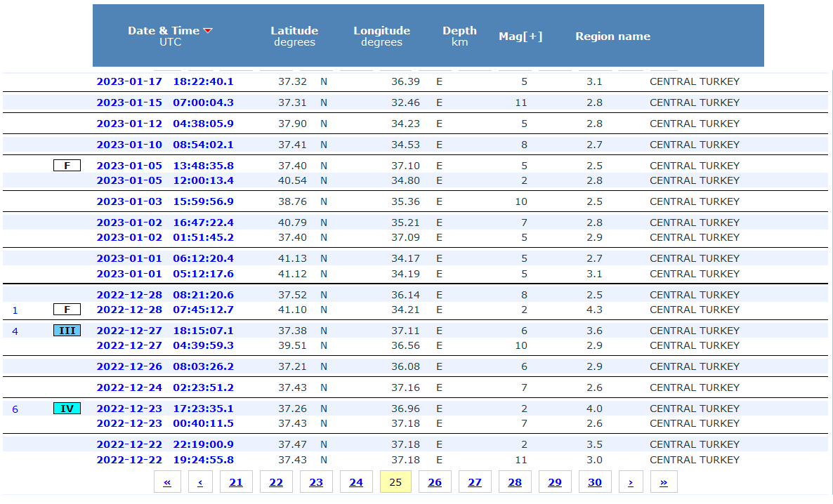Open earthquake 2022-12-27 04:39:59.3
Image resolution: width=833 pixels, height=504 pixels.
(164, 346)
